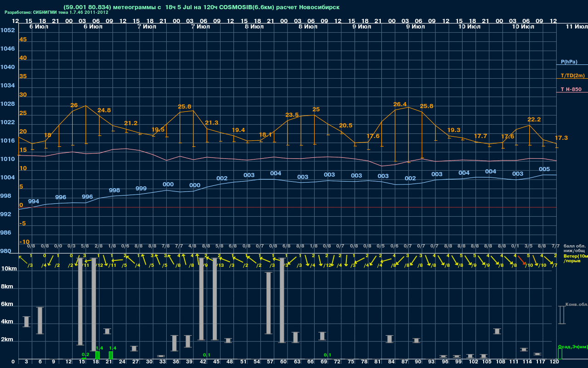The image size is (588, 368).
Task: Select the 22.2 temperature label
Action: pyautogui.click(x=534, y=120)
